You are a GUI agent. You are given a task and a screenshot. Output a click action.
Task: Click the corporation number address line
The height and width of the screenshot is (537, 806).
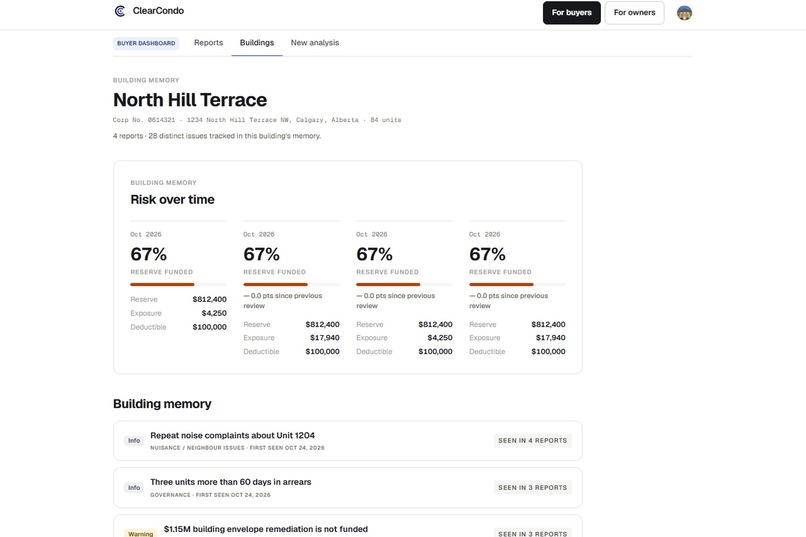(x=257, y=120)
